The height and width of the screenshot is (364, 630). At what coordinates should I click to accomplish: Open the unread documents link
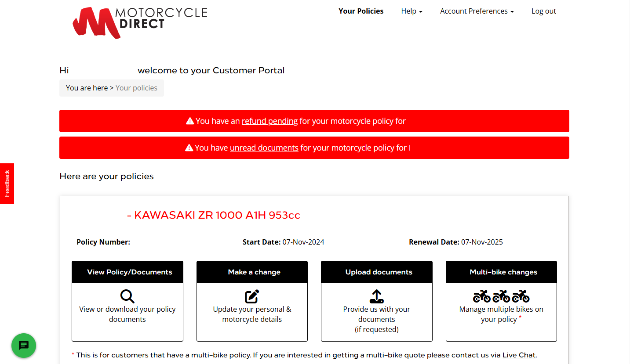[264, 148]
